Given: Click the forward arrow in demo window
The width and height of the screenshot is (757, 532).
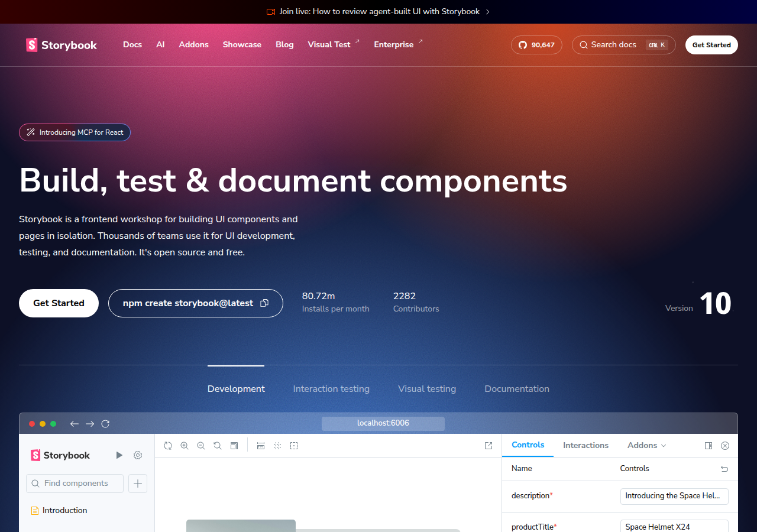Looking at the screenshot, I should pyautogui.click(x=90, y=424).
